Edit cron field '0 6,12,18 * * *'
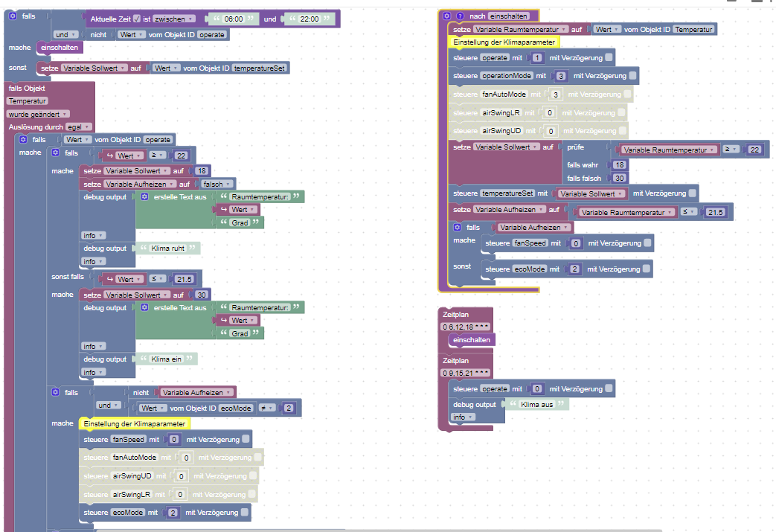The image size is (776, 532). point(466,327)
